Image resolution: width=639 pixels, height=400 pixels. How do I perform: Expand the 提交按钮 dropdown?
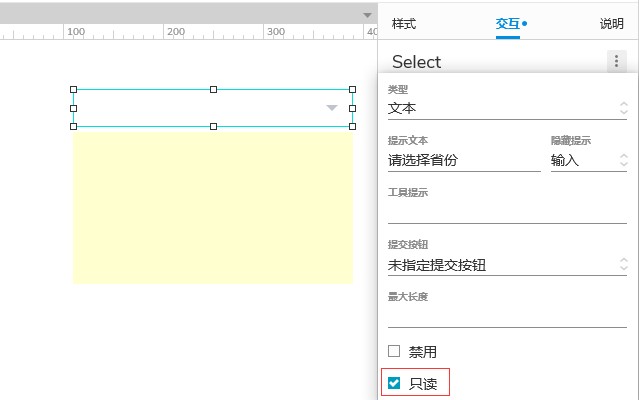(507, 265)
